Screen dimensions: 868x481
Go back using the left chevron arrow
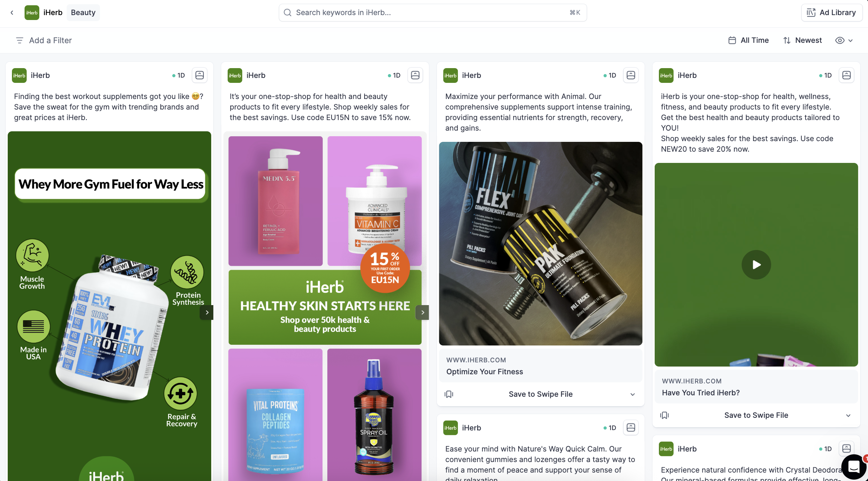(12, 13)
